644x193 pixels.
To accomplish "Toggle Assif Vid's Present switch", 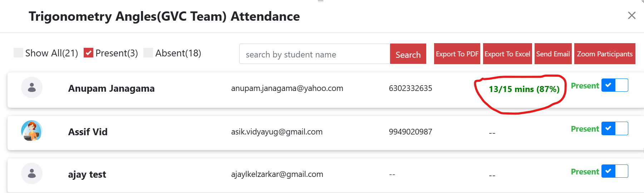I will tap(615, 128).
